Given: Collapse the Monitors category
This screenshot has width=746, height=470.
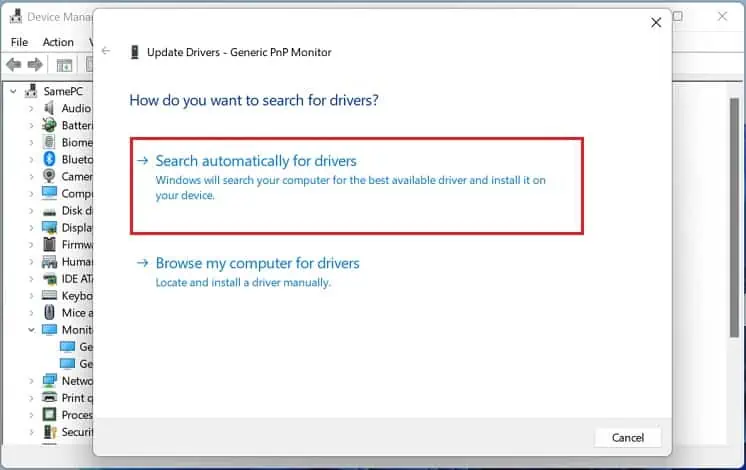Looking at the screenshot, I should pyautogui.click(x=31, y=330).
